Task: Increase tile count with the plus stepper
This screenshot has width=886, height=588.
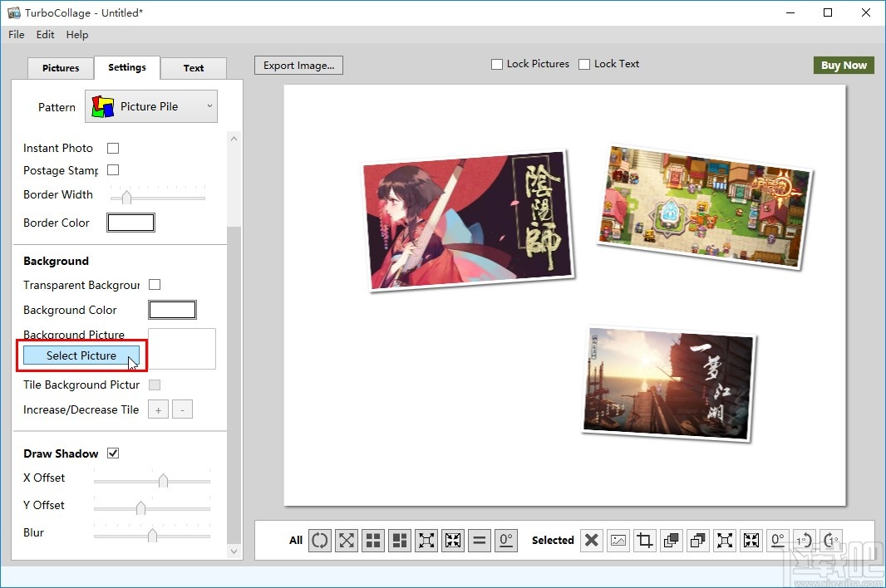Action: coord(158,409)
